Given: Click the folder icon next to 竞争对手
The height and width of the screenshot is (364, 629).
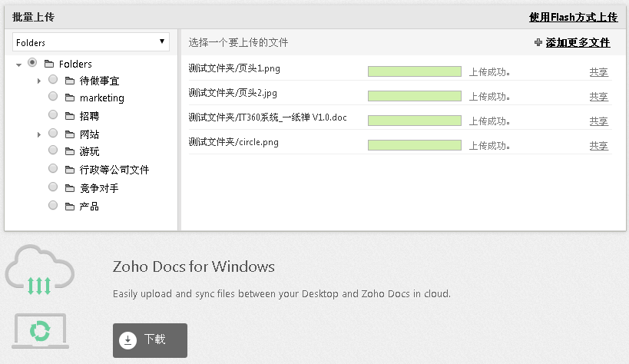Looking at the screenshot, I should (x=70, y=188).
